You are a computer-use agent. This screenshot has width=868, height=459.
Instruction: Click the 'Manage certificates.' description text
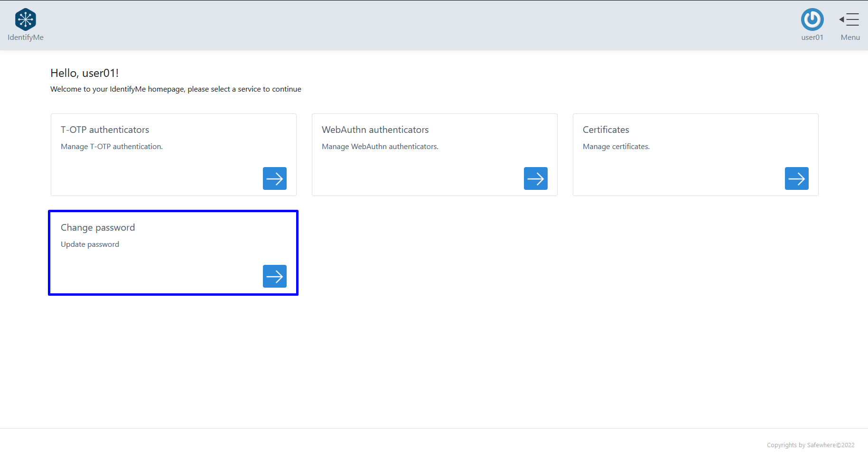[x=616, y=147]
